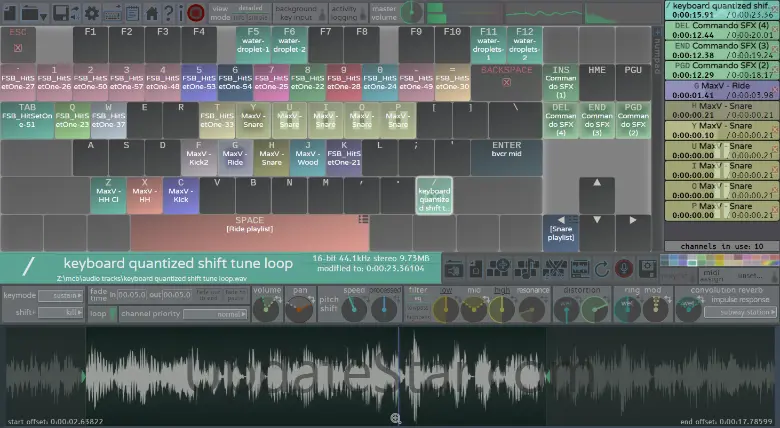
Task: Switch view mode to detailed
Action: click(250, 8)
